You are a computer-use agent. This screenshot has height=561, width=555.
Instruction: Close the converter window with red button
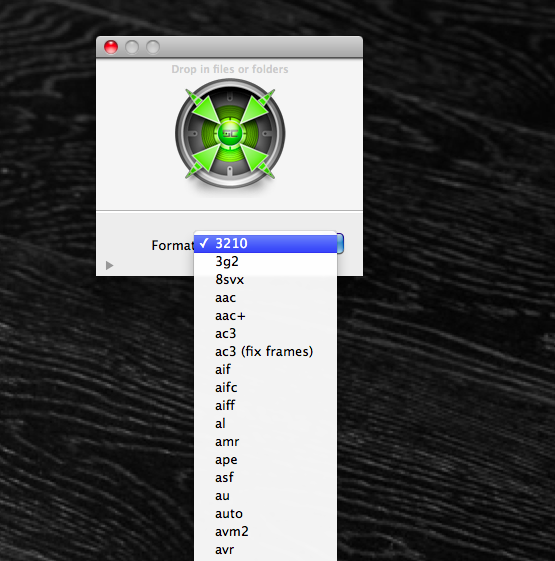point(111,47)
